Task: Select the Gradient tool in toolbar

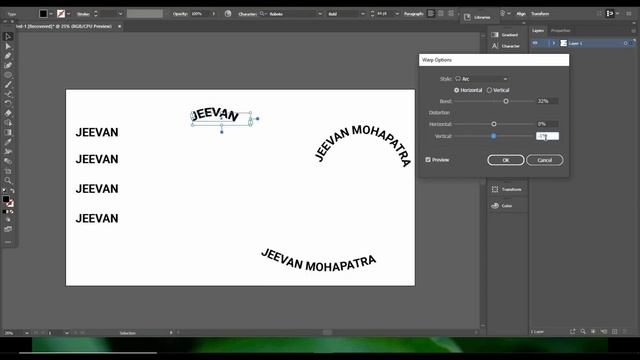Action: [8, 132]
